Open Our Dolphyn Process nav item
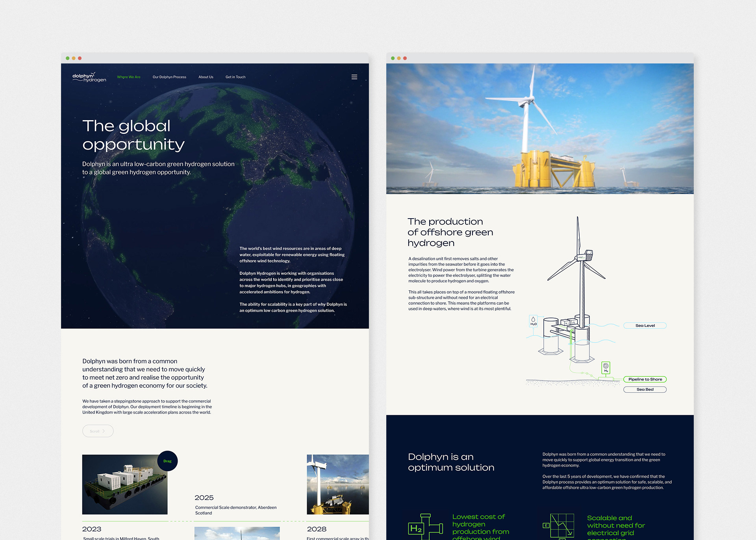Viewport: 756px width, 540px height. click(x=169, y=77)
